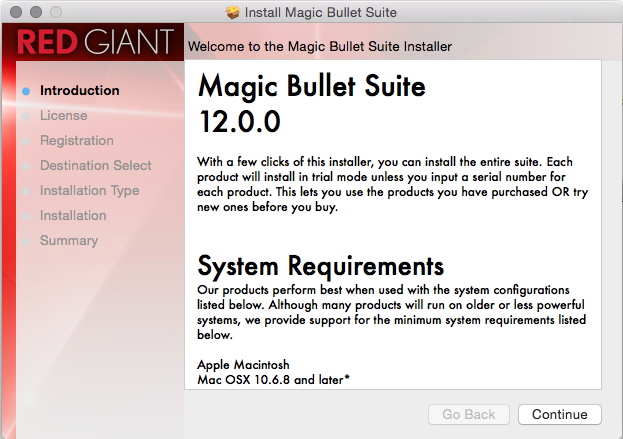
Task: Click the 'Apple Macintosh' line
Action: pos(243,365)
